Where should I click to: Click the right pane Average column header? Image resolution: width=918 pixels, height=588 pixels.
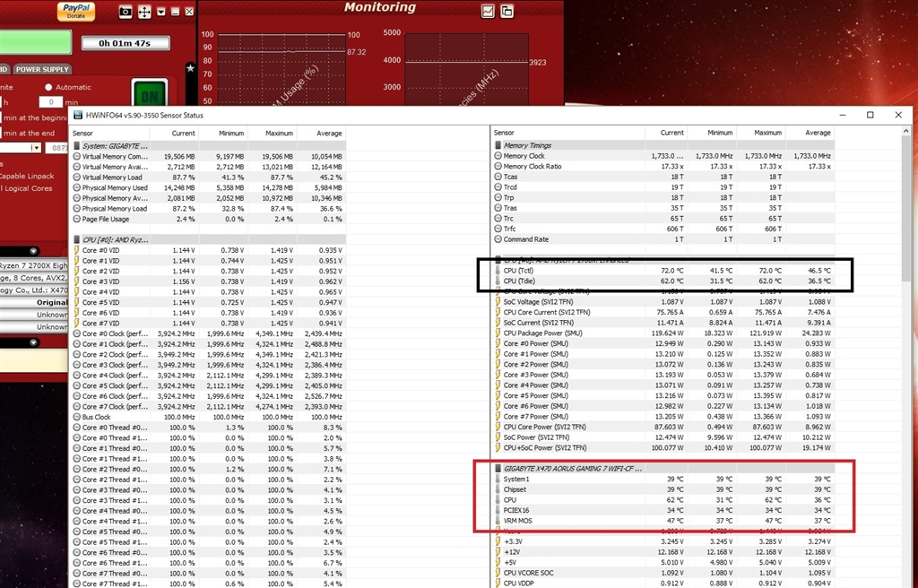818,133
